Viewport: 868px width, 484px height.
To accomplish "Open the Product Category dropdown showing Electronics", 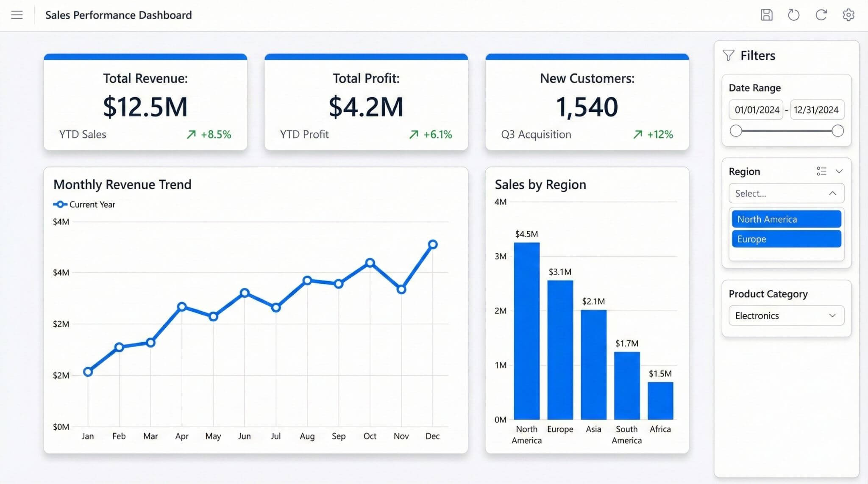I will tap(786, 315).
